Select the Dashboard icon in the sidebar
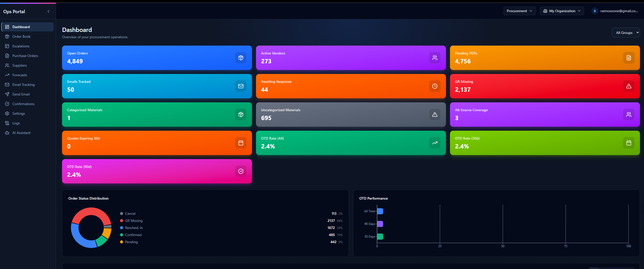 click(7, 27)
